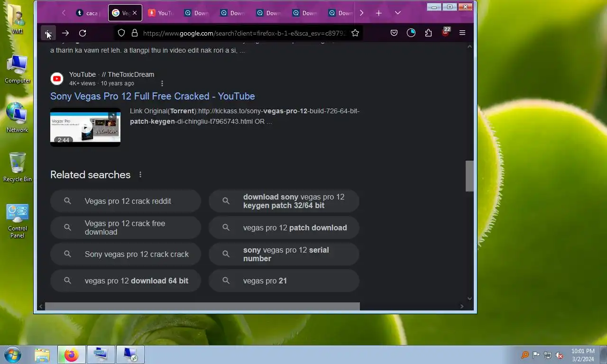The height and width of the screenshot is (364, 607).
Task: Select the Computer desktop icon
Action: [x=18, y=69]
